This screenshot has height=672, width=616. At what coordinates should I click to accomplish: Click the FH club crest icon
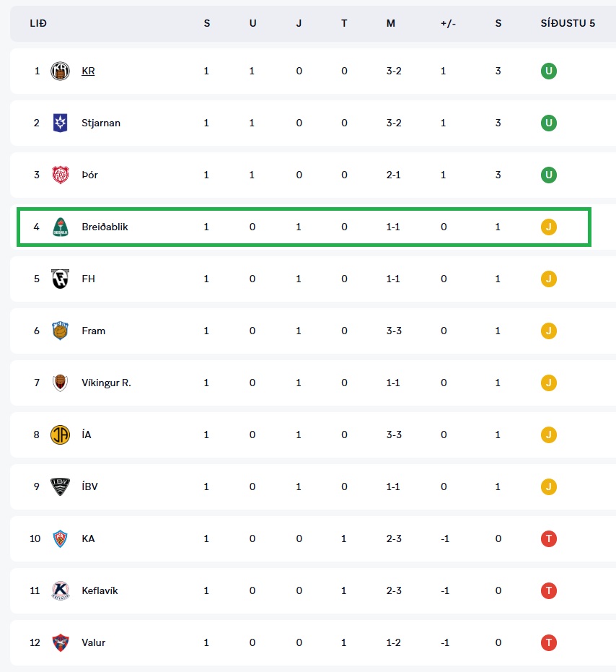pos(61,279)
